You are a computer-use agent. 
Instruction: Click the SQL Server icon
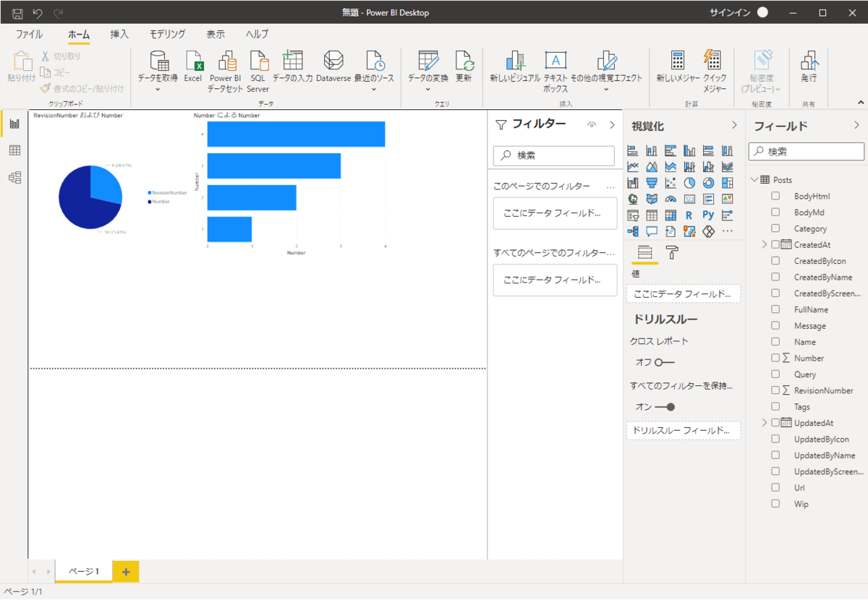(258, 72)
